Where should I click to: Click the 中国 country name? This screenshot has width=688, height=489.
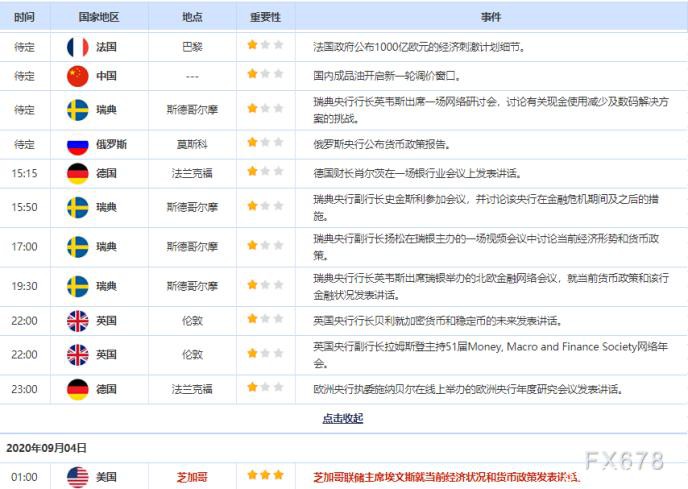click(x=106, y=76)
